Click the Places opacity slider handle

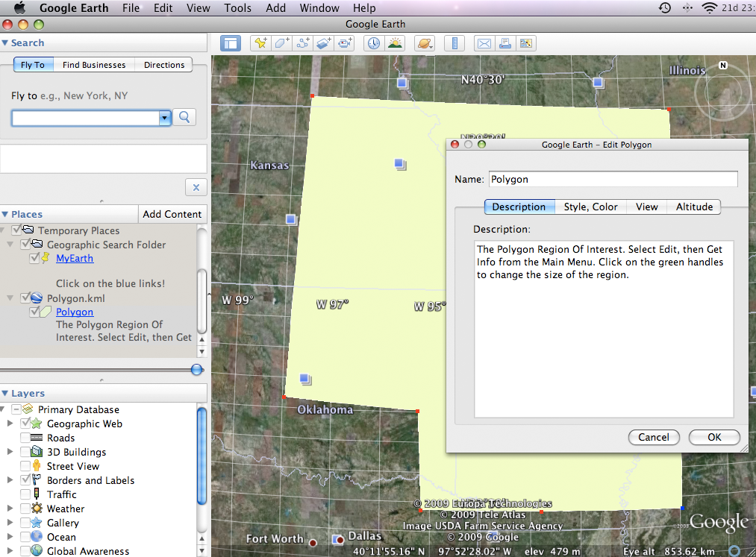197,370
